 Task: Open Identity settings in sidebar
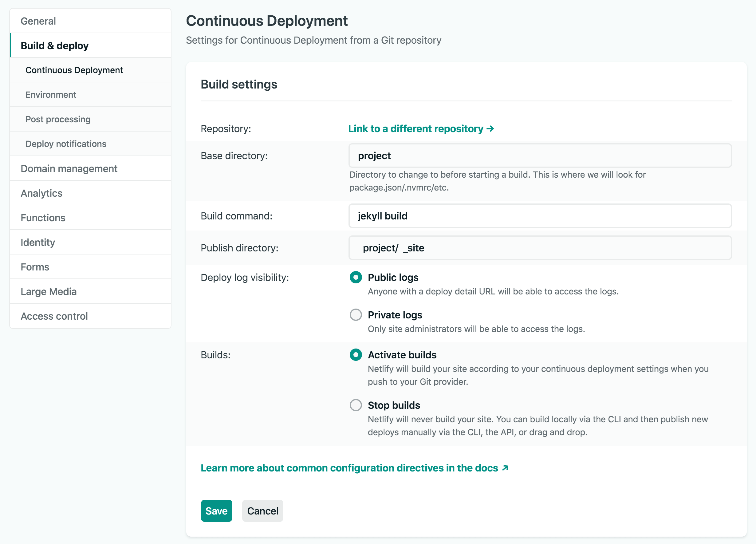tap(38, 242)
